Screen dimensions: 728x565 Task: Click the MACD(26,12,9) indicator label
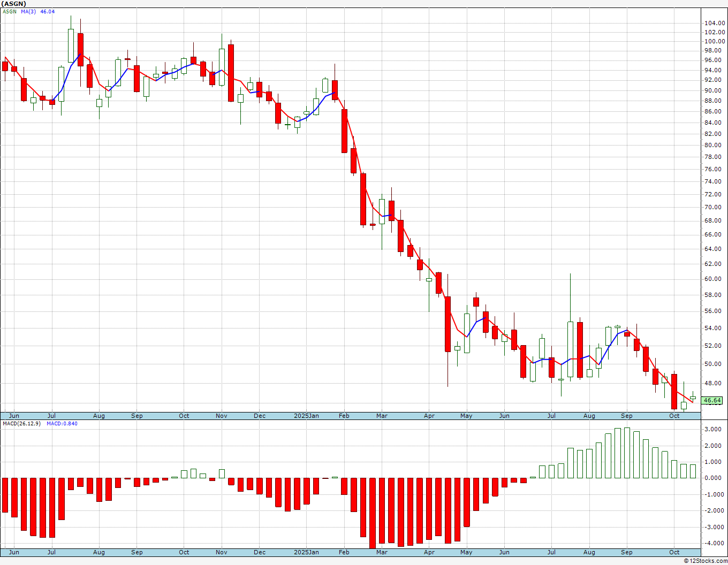click(x=21, y=424)
